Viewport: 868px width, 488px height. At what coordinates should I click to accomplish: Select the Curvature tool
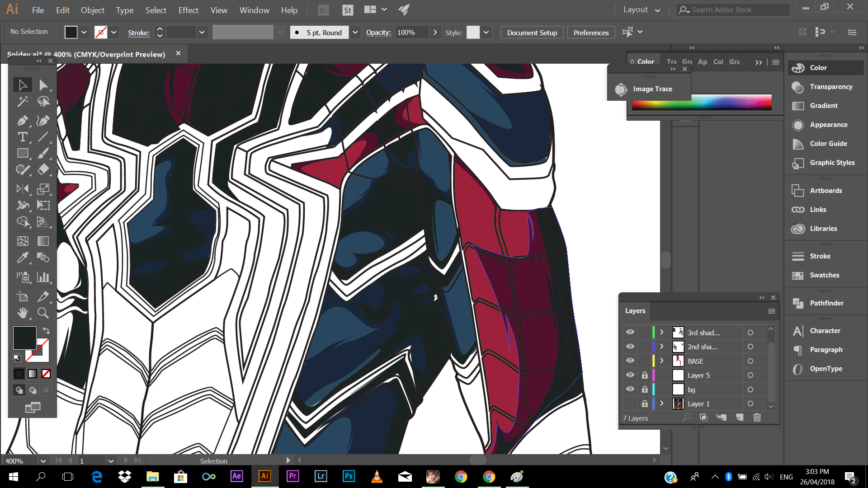[x=43, y=121]
